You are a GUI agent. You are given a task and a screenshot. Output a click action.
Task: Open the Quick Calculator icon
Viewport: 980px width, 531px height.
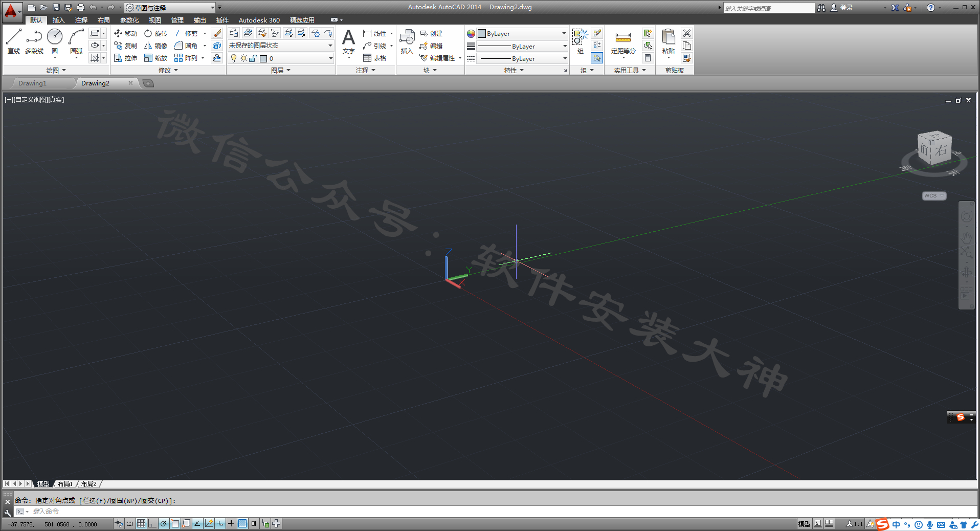click(648, 58)
